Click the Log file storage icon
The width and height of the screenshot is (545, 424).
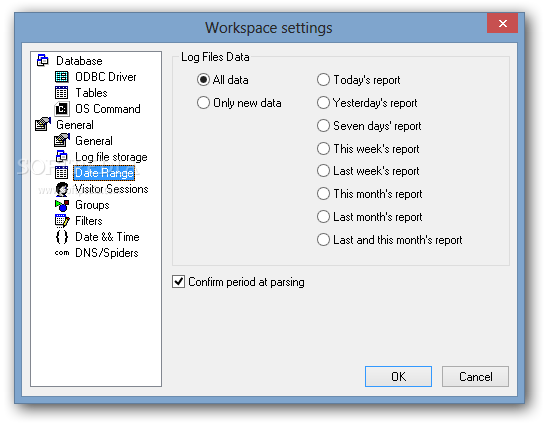point(62,156)
